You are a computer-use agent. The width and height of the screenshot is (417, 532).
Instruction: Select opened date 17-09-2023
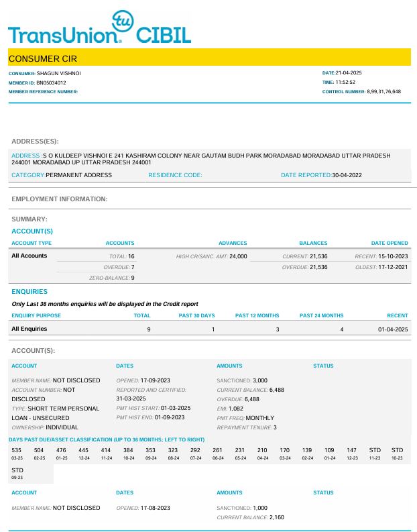click(x=156, y=380)
